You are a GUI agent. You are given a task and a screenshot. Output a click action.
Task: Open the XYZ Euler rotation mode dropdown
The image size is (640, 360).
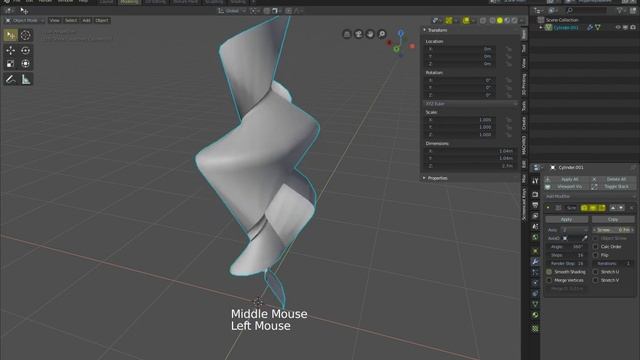tap(470, 104)
